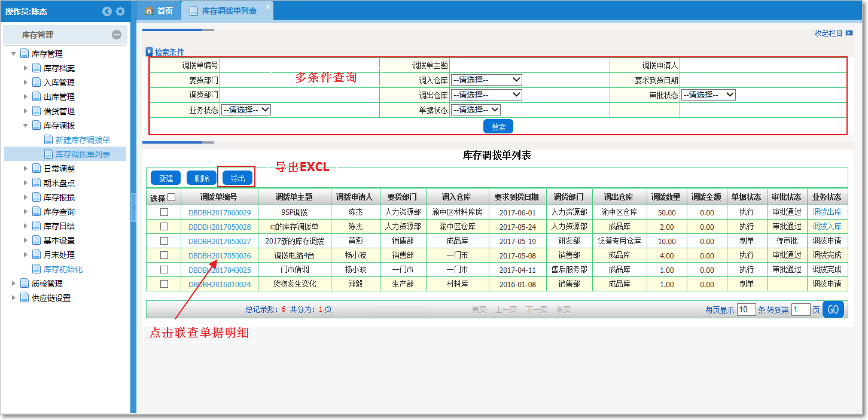Open the 审批状态 dropdown
This screenshot has height=420, width=868.
pyautogui.click(x=708, y=95)
